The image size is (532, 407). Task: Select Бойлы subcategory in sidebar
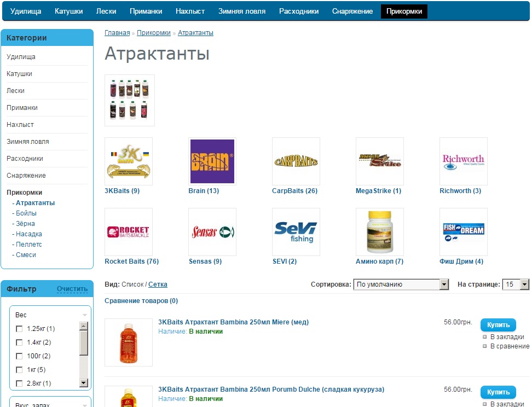[x=26, y=213]
